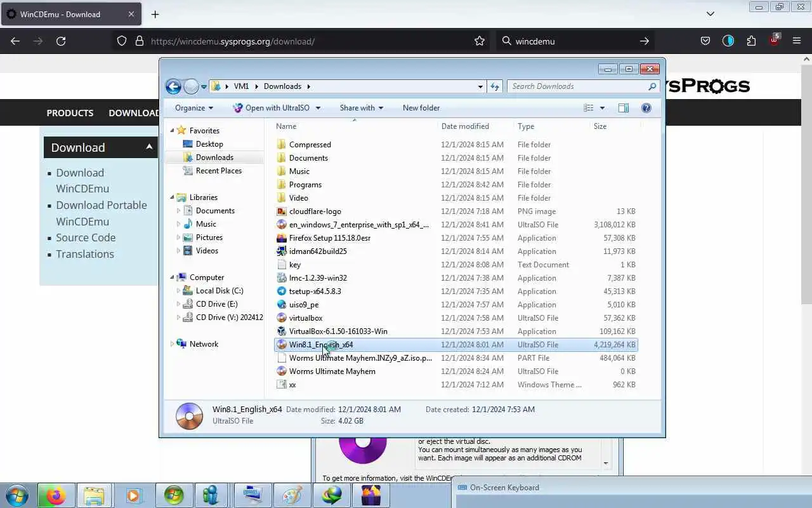Select the cloudflare-logo PNG file icon
The width and height of the screenshot is (812, 508).
pyautogui.click(x=282, y=211)
